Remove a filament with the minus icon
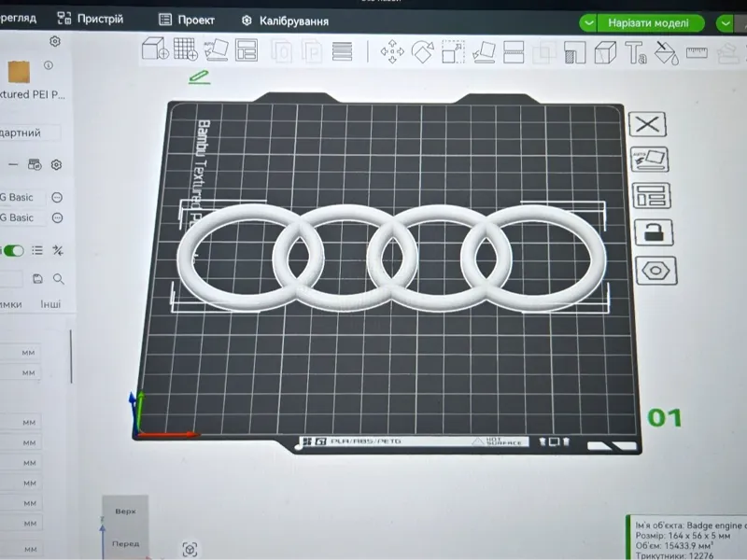747x560 pixels. click(13, 165)
